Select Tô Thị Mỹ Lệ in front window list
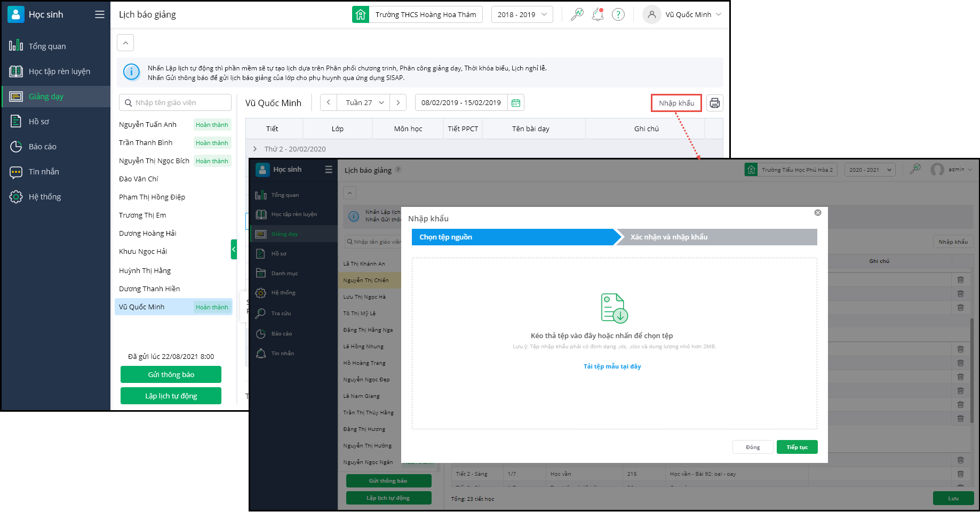The image size is (980, 512). [360, 313]
